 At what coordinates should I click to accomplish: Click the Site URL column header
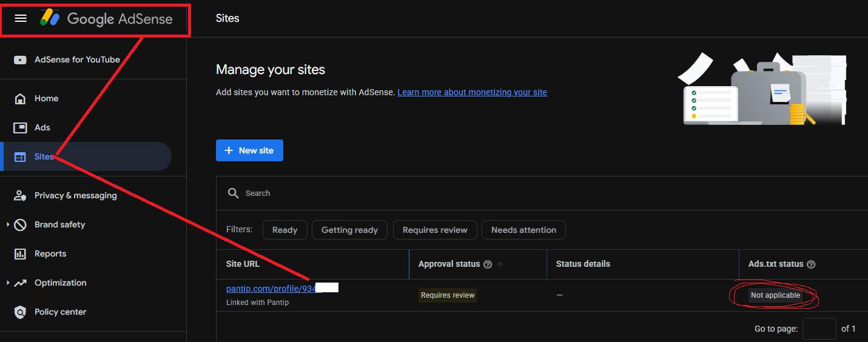tap(243, 264)
